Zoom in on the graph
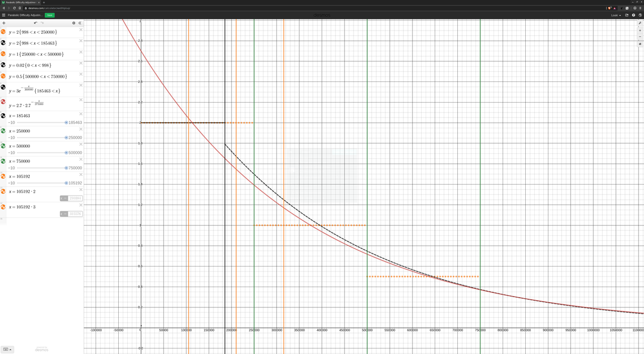The height and width of the screenshot is (354, 644). tap(640, 31)
